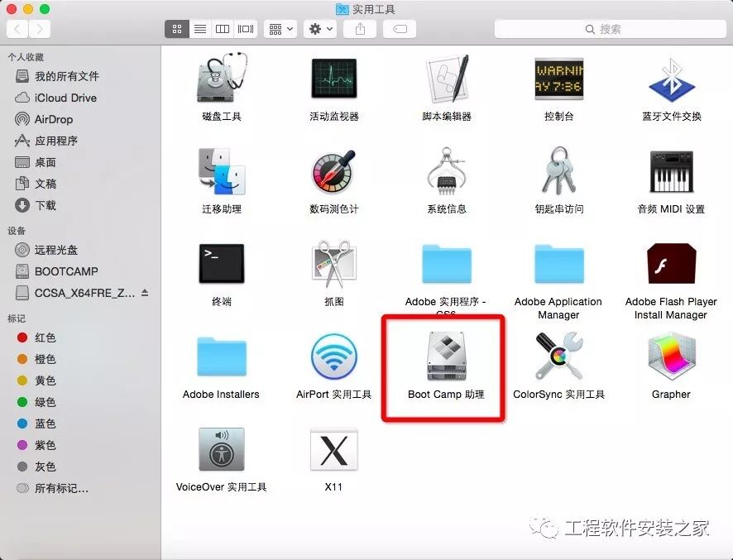
Task: Filter by the 绿色 green tag
Action: pyautogui.click(x=80, y=402)
